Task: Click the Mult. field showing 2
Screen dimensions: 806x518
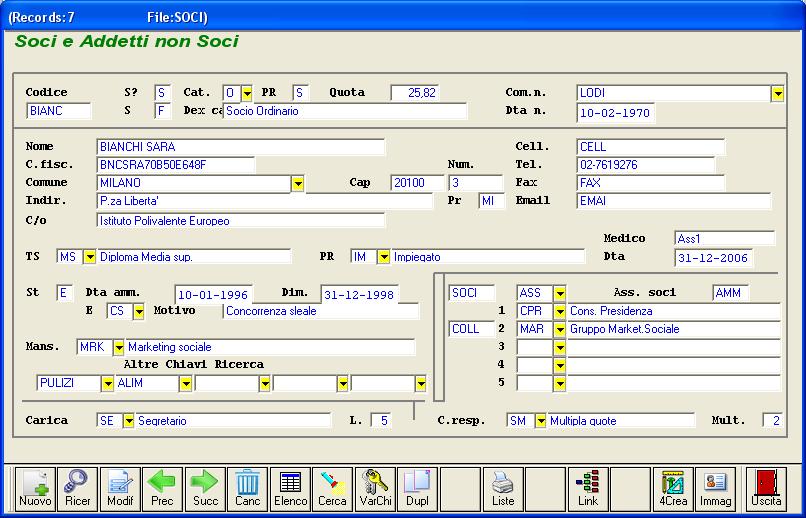Action: click(772, 421)
